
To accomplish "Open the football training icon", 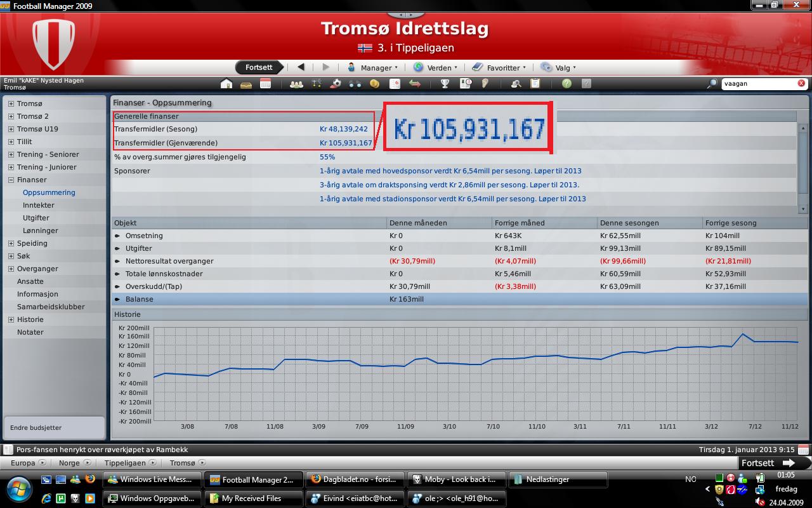I will point(336,83).
